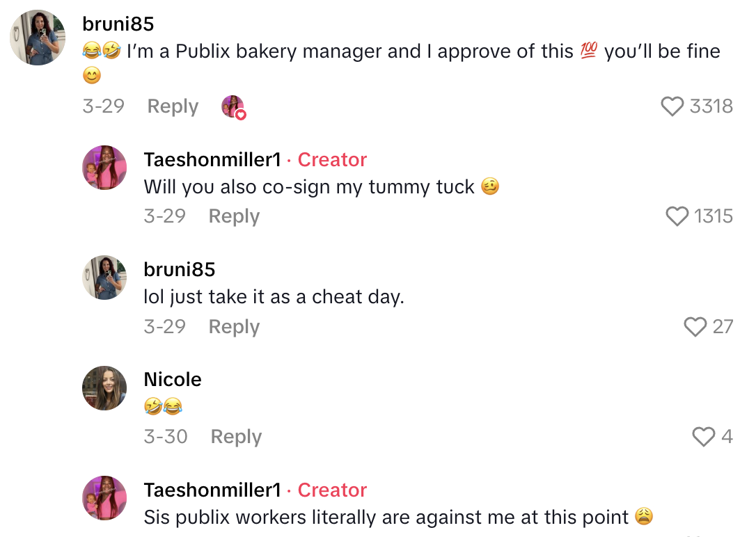Click the creator-liked badge avatar
Viewport: 756px width, 537px height.
(x=233, y=106)
